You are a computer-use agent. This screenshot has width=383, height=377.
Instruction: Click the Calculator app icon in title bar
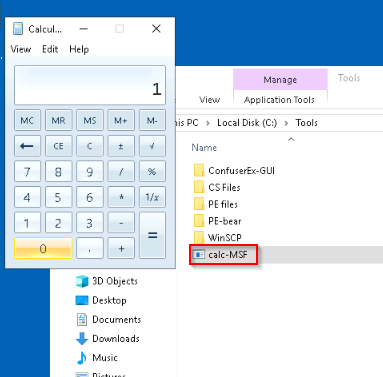(x=18, y=29)
